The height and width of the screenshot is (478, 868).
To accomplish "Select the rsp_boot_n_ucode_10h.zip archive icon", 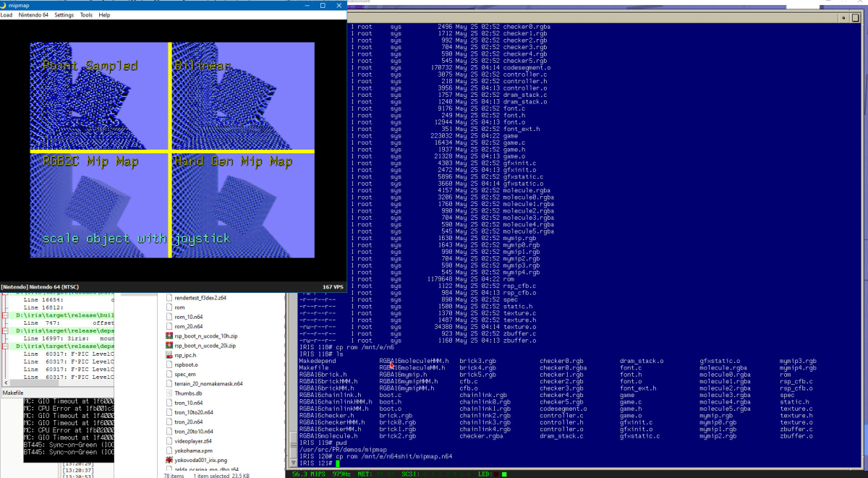I will point(169,336).
